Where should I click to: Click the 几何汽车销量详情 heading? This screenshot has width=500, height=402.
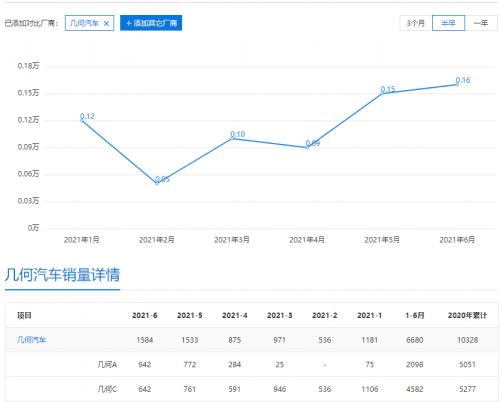tap(62, 275)
